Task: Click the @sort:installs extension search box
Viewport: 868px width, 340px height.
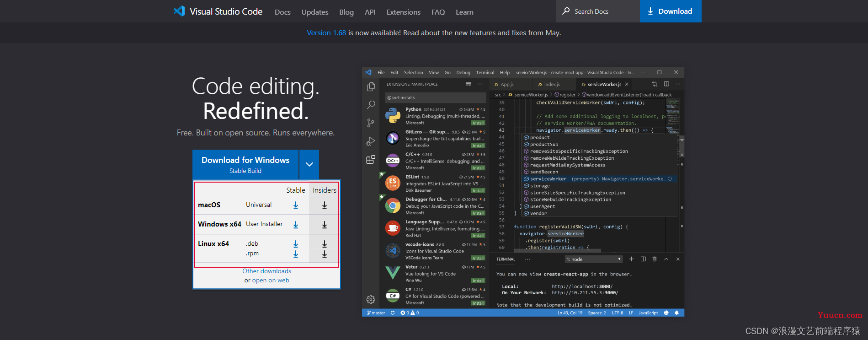Action: coord(436,97)
